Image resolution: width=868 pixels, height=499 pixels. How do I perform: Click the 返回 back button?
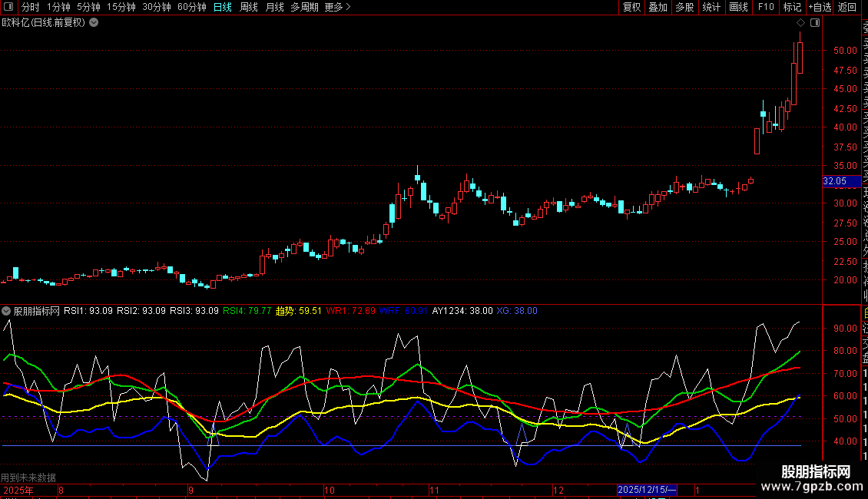847,7
